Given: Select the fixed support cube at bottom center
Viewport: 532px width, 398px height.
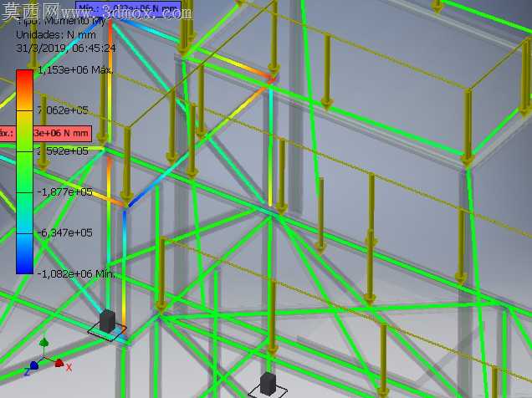Looking at the screenshot, I should coord(268,385).
